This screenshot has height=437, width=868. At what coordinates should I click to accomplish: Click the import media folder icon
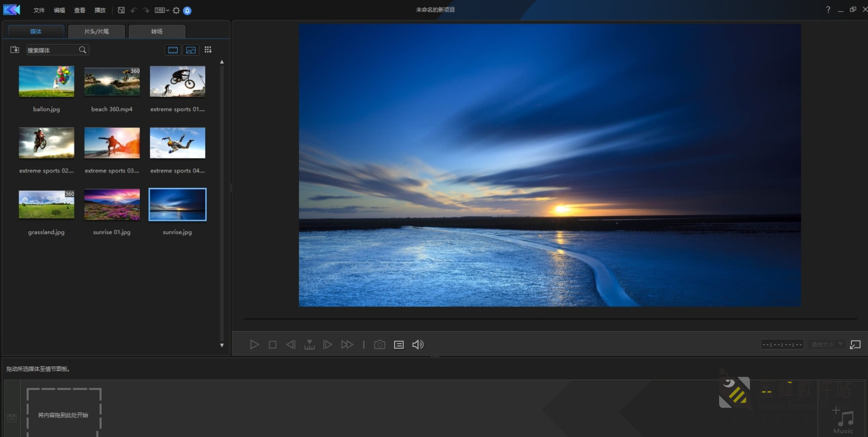coord(15,50)
